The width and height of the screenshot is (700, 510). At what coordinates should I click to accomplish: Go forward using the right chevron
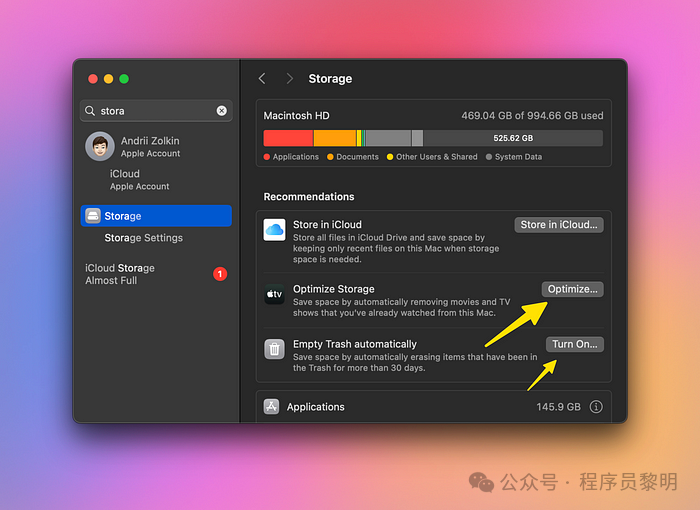click(290, 79)
